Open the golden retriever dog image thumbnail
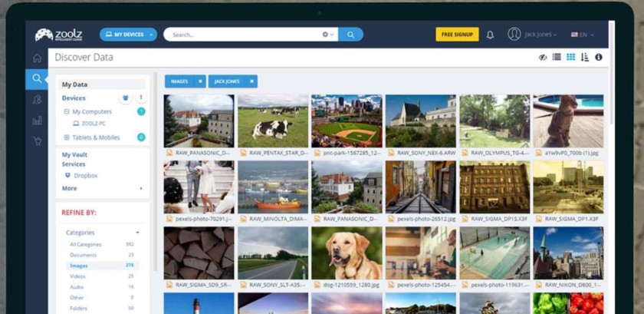Viewport: 644px width, 314px height. 347,253
